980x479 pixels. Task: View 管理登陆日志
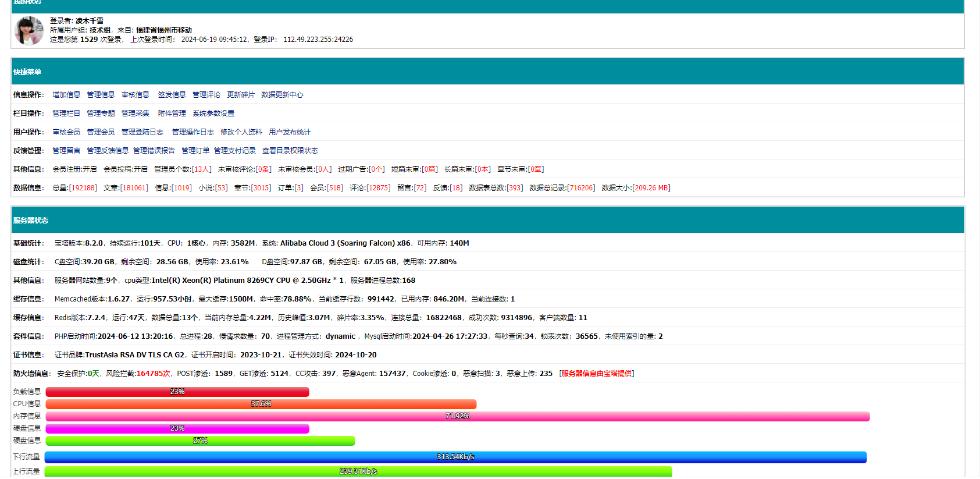point(142,132)
